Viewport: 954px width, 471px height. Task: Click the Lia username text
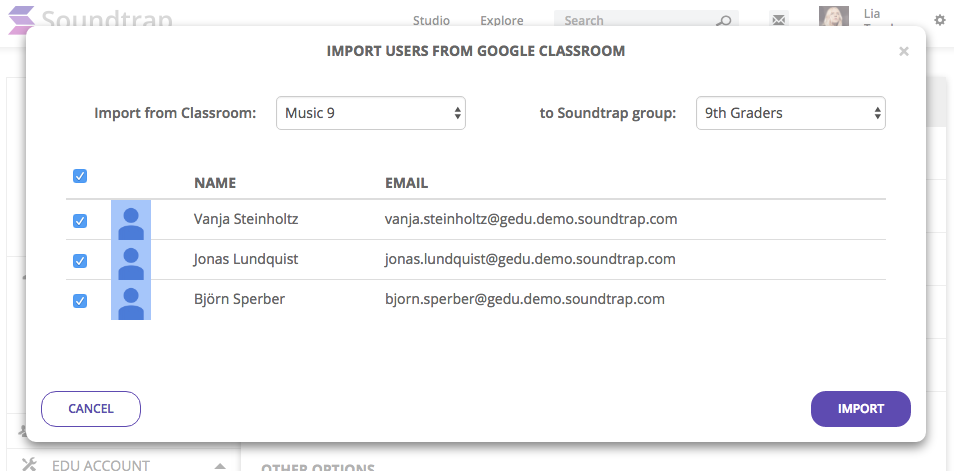click(x=871, y=13)
